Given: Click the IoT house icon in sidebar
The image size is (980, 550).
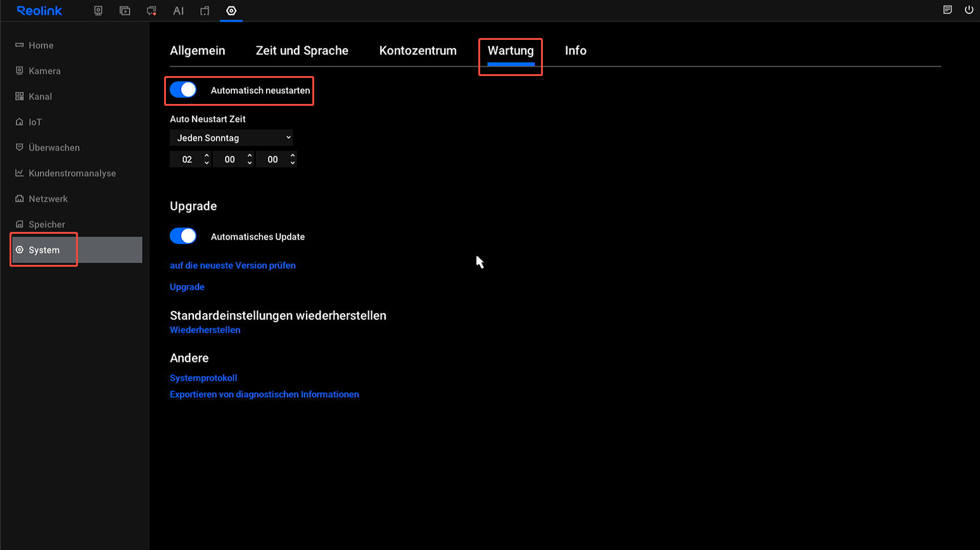Looking at the screenshot, I should click(x=20, y=122).
